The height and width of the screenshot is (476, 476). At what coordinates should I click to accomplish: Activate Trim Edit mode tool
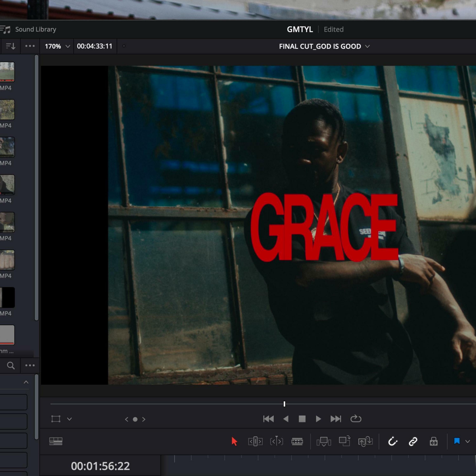tap(255, 441)
